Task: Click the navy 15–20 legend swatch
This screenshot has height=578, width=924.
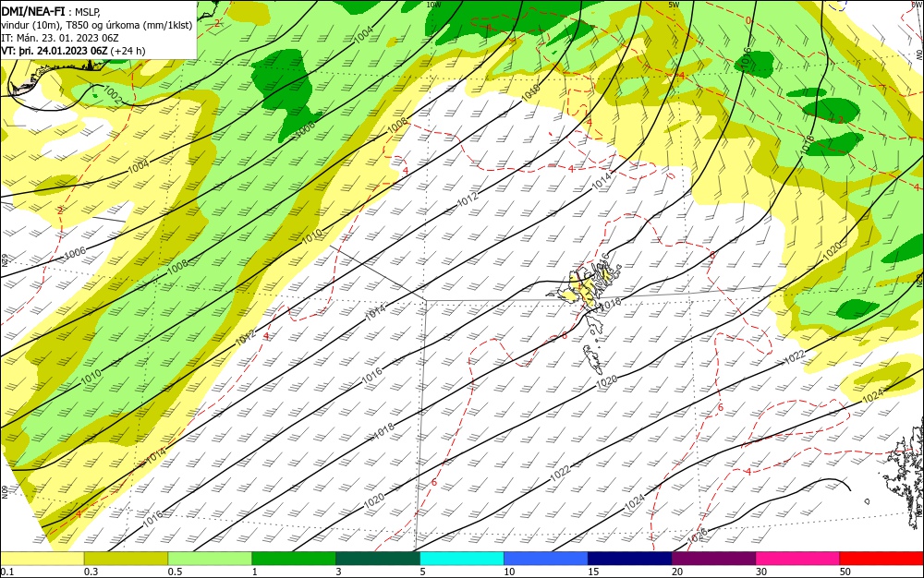Action: (630, 559)
